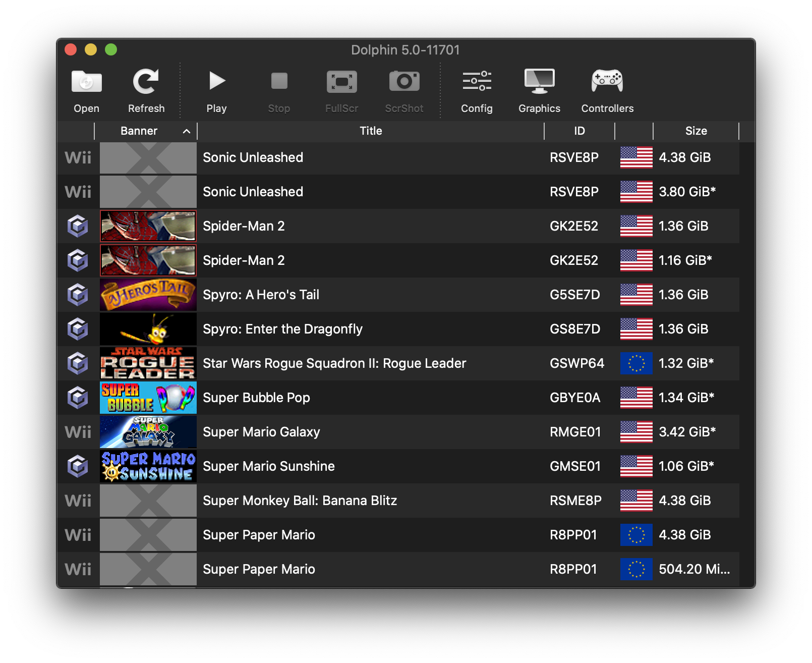This screenshot has height=663, width=812.
Task: Click Super Mario Sunshine banner
Action: pyautogui.click(x=148, y=466)
